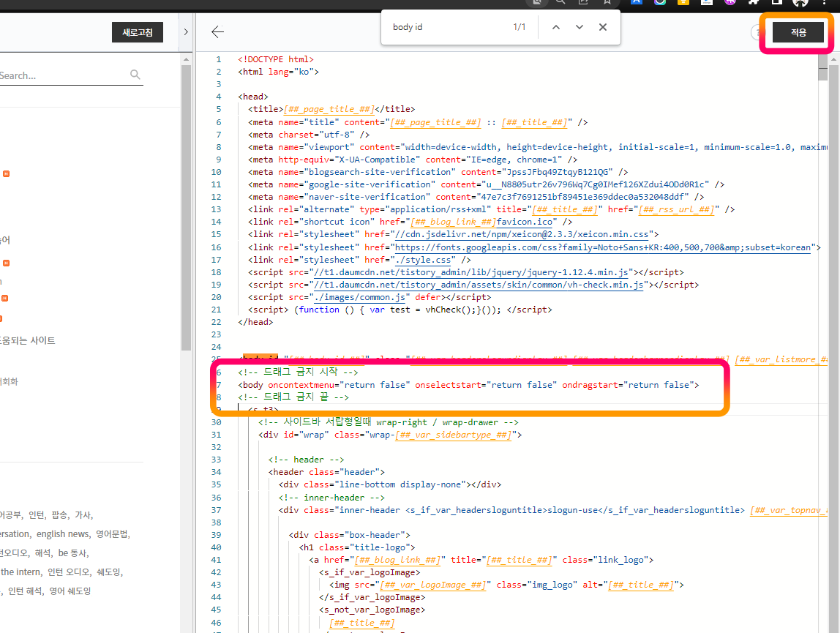The image size is (840, 633).
Task: Click the bookmark star icon in the address bar
Action: tap(607, 2)
